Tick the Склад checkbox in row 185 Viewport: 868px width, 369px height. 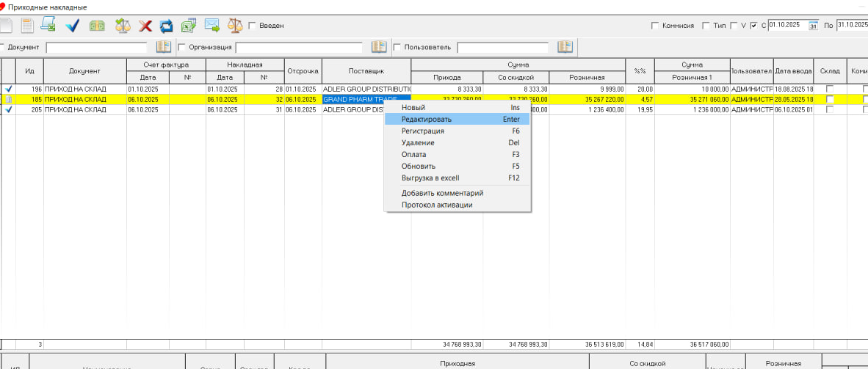(x=830, y=99)
